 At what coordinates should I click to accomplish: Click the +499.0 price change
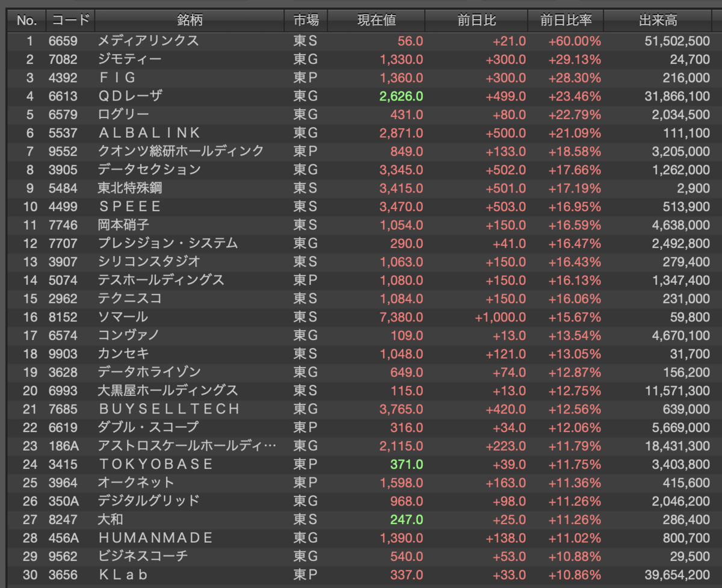pyautogui.click(x=505, y=96)
